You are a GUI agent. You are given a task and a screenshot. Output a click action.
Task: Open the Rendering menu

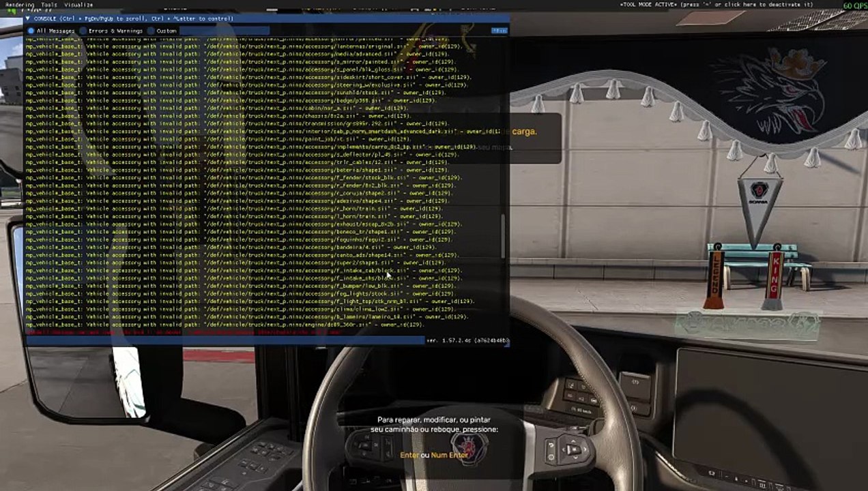click(x=20, y=5)
